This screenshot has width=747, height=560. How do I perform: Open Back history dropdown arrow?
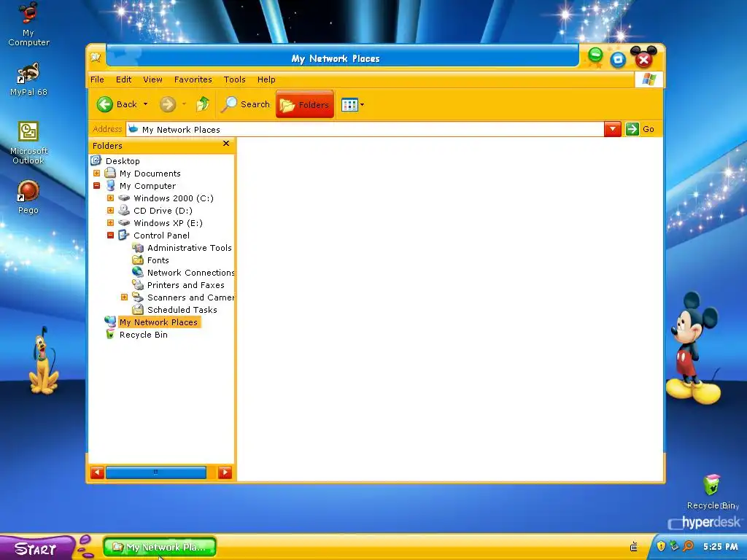(x=145, y=104)
